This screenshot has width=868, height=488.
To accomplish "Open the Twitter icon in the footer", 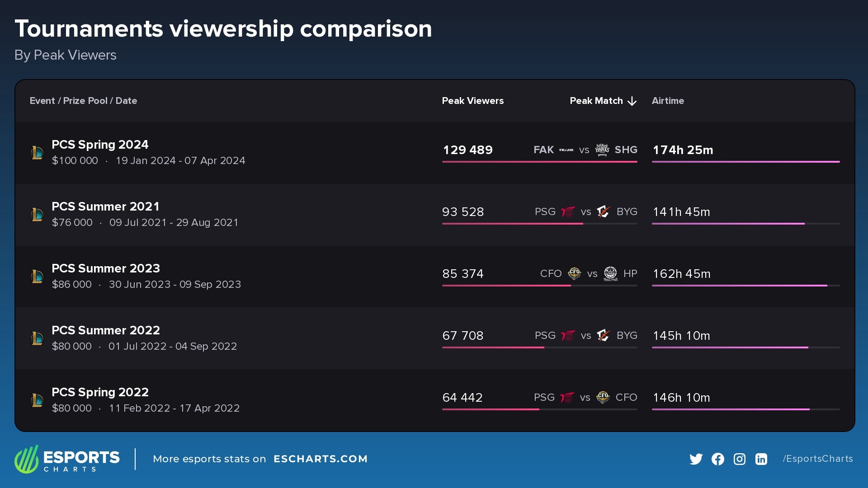I will [696, 459].
